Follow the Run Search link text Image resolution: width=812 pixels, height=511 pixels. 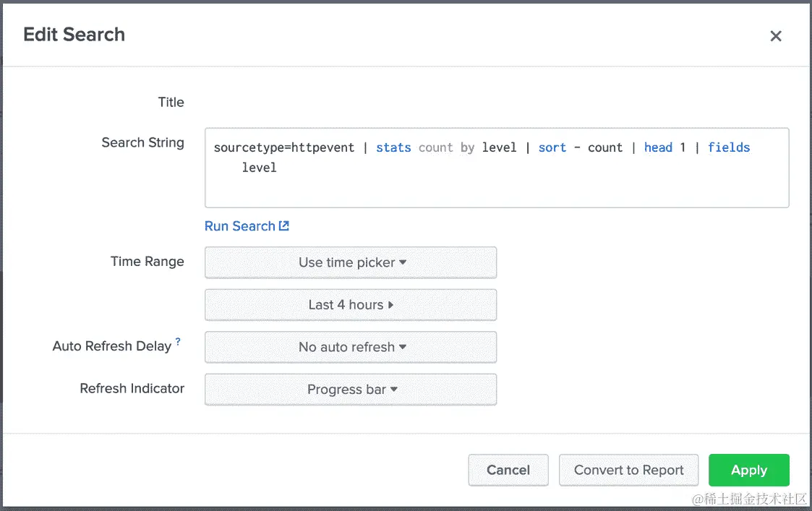pyautogui.click(x=239, y=226)
